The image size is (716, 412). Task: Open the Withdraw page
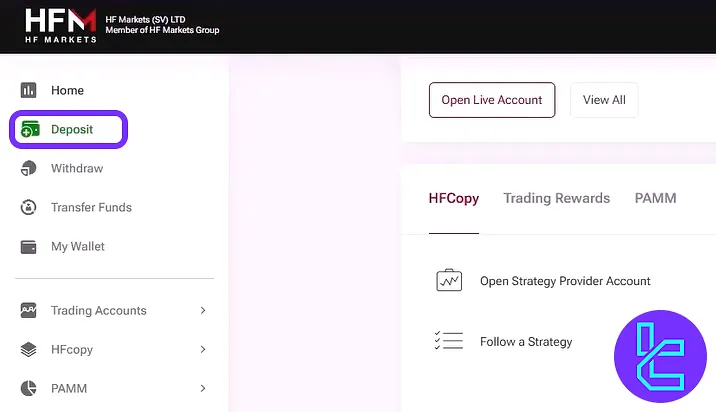click(77, 169)
